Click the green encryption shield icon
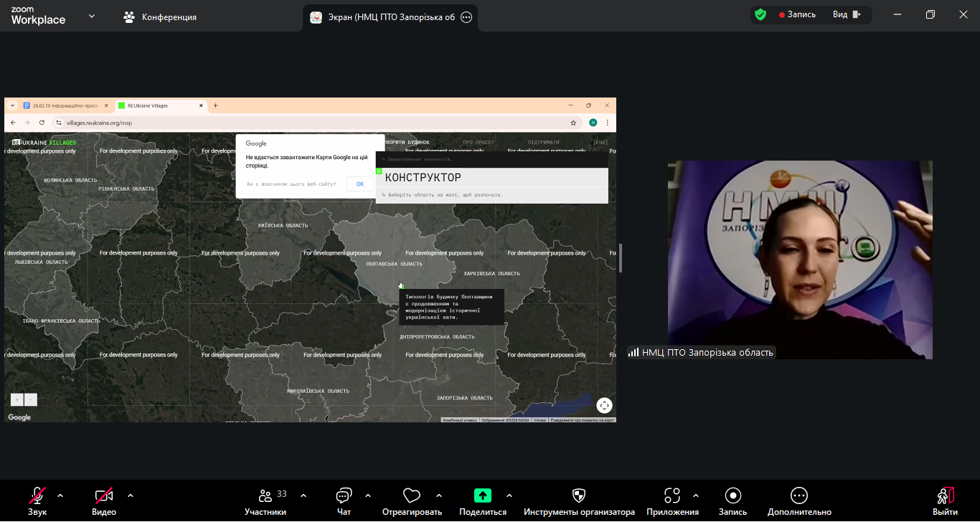Image resolution: width=980 pixels, height=522 pixels. pyautogui.click(x=760, y=14)
